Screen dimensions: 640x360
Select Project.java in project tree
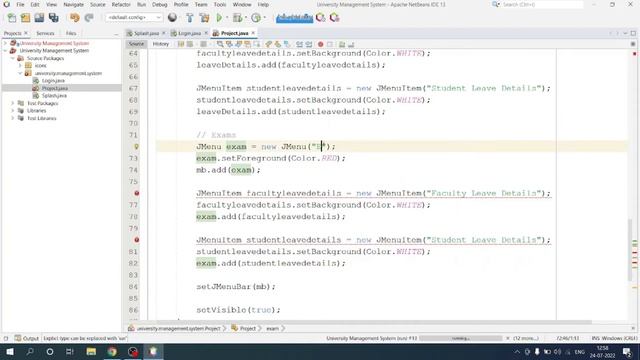(x=55, y=88)
